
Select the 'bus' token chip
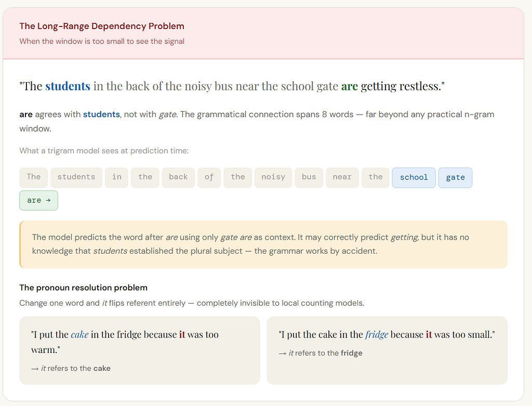point(309,177)
